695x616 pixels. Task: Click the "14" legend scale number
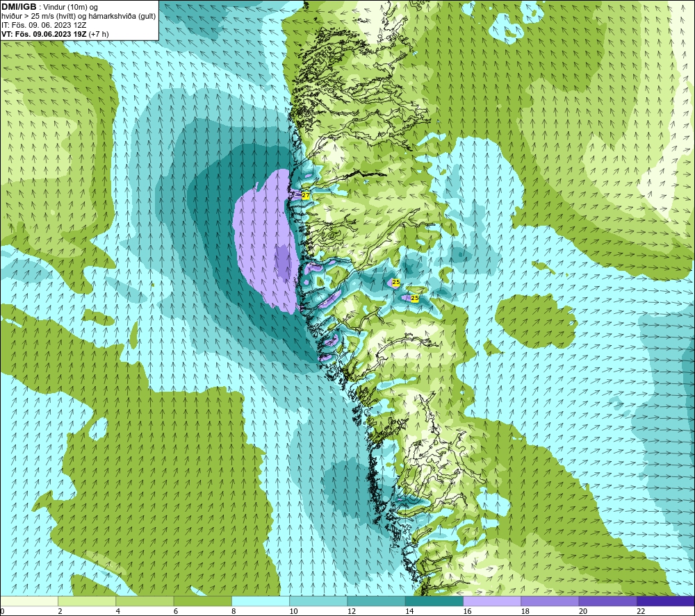[x=409, y=612]
